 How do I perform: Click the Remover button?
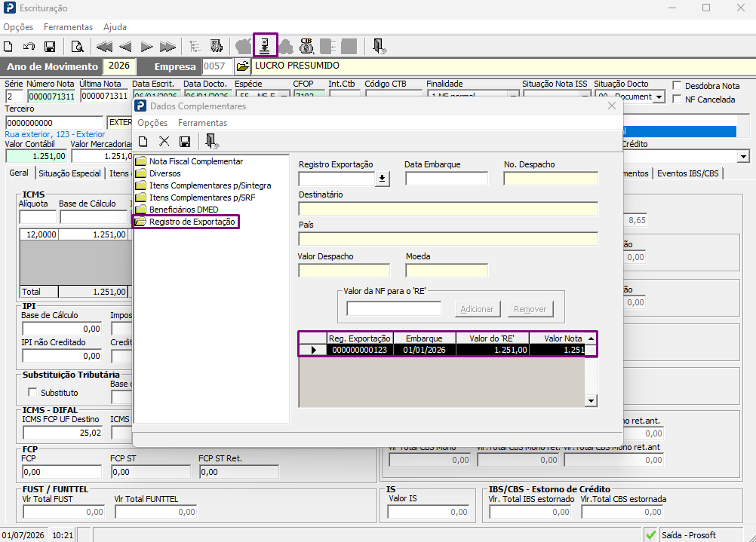530,309
